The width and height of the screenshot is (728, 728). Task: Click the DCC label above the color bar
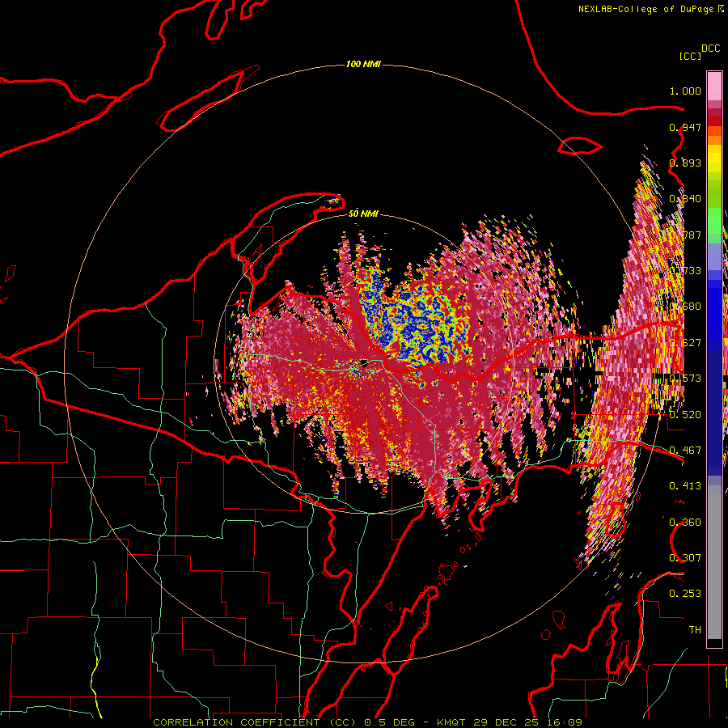point(711,49)
